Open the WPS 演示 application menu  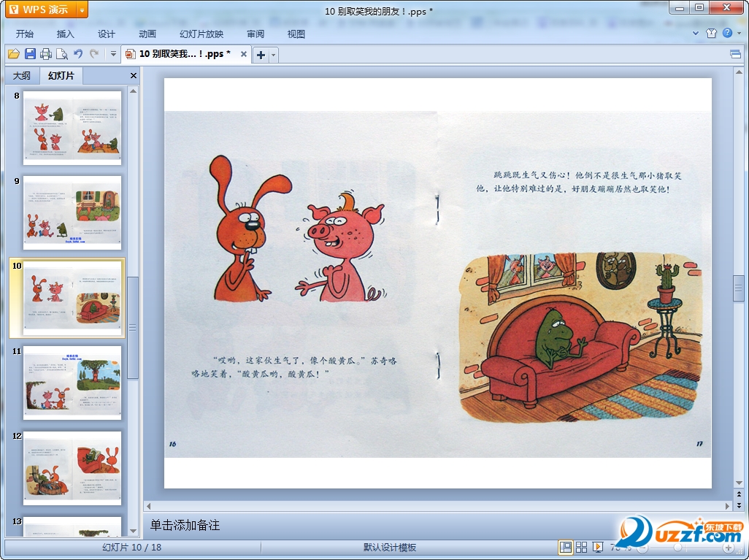coord(41,9)
